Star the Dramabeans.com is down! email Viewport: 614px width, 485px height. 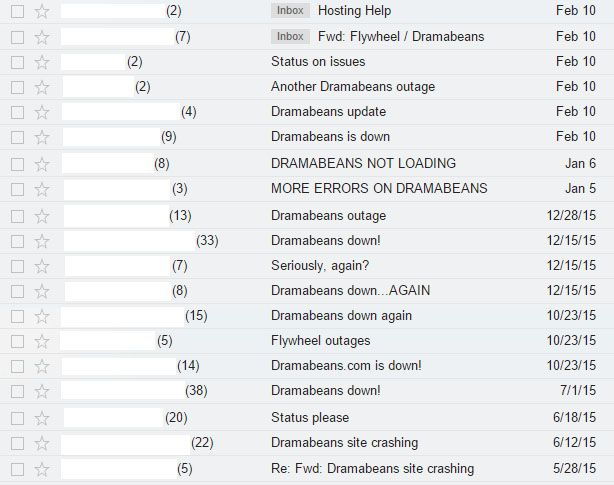pos(42,367)
